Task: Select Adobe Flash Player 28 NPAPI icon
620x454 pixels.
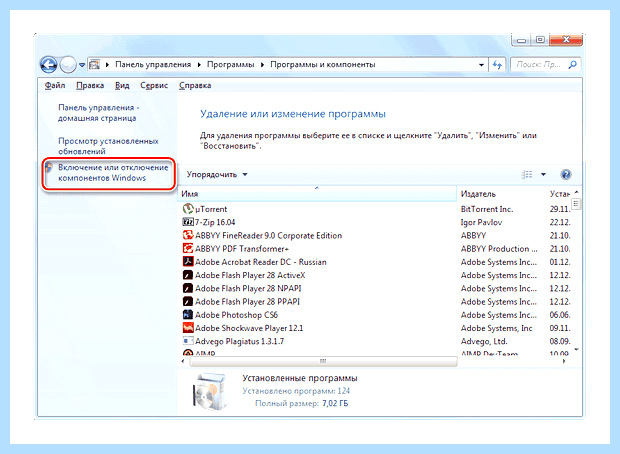Action: click(188, 288)
